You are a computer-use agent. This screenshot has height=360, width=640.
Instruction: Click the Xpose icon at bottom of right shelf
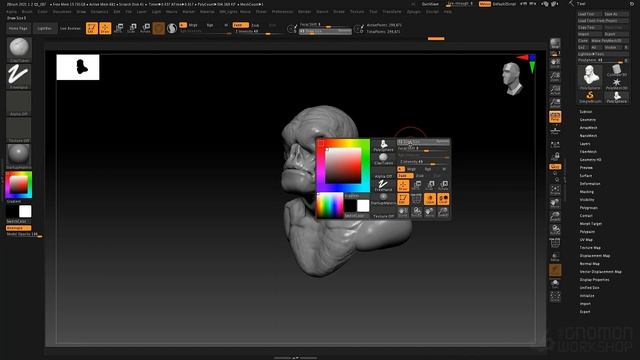point(555,297)
